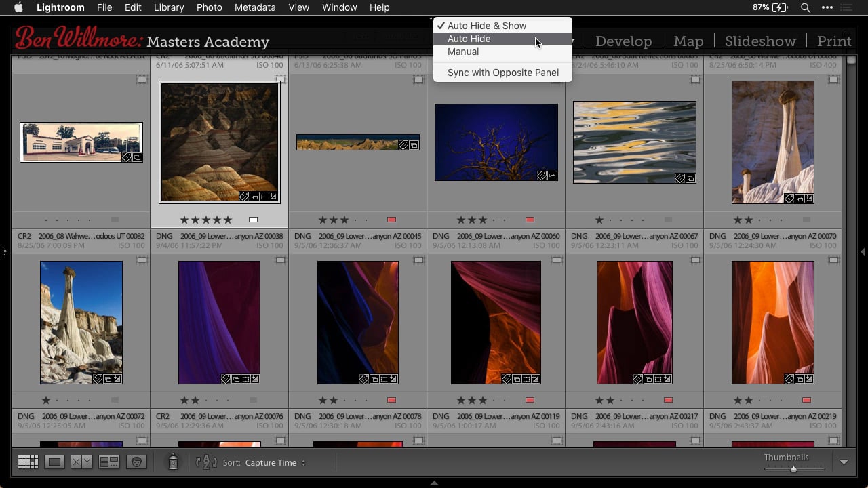Toggle corner marker on cell 00060
The image size is (868, 488).
click(557, 260)
